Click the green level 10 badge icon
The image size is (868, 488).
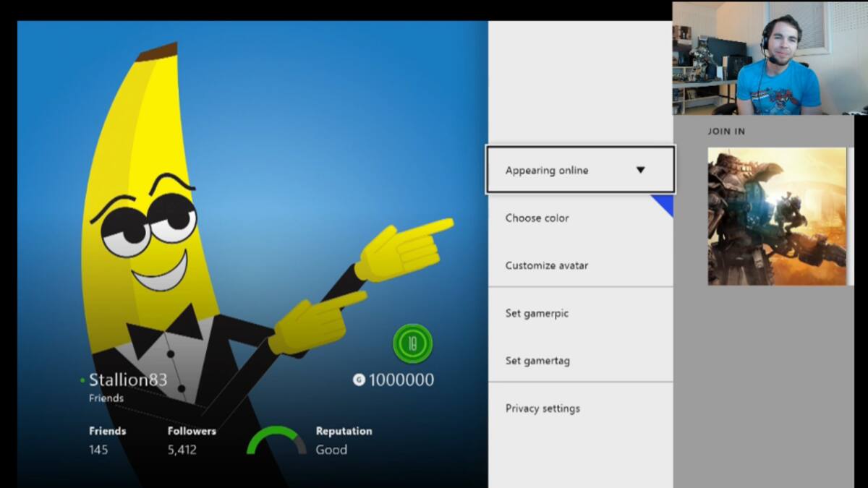[412, 343]
